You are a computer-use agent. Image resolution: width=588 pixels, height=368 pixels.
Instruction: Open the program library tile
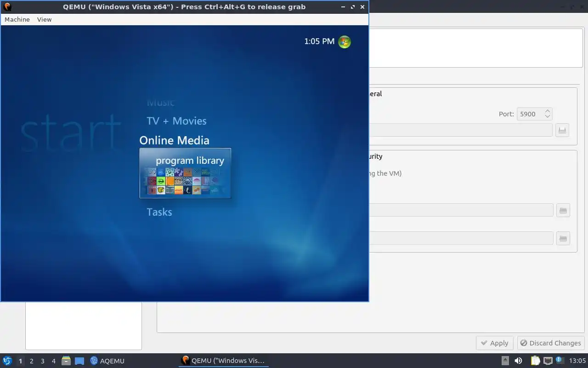click(185, 173)
